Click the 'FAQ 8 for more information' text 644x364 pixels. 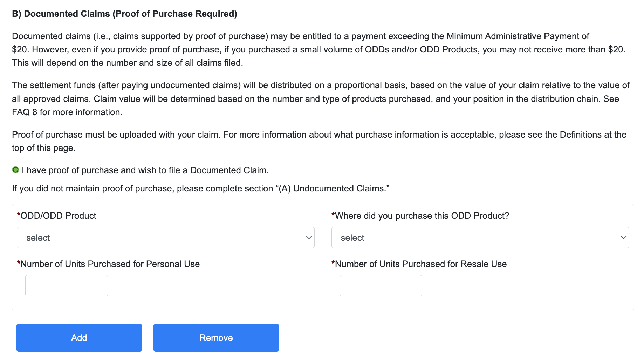click(67, 112)
